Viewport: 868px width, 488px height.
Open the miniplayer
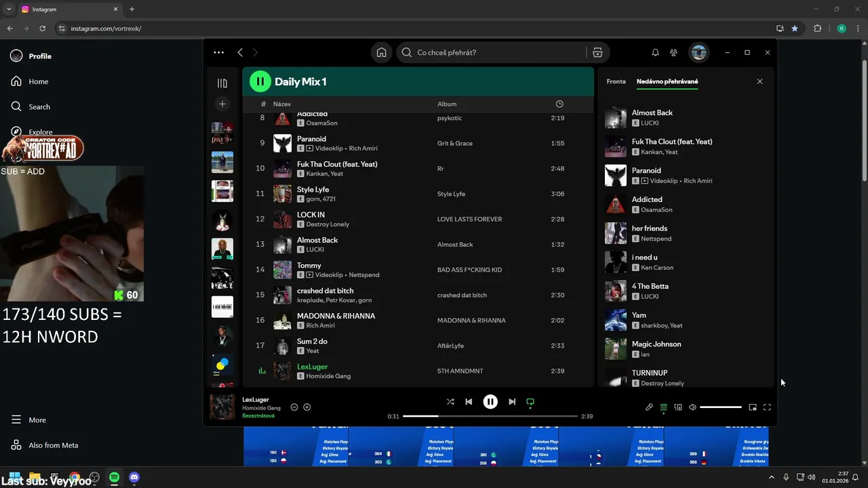(x=753, y=407)
